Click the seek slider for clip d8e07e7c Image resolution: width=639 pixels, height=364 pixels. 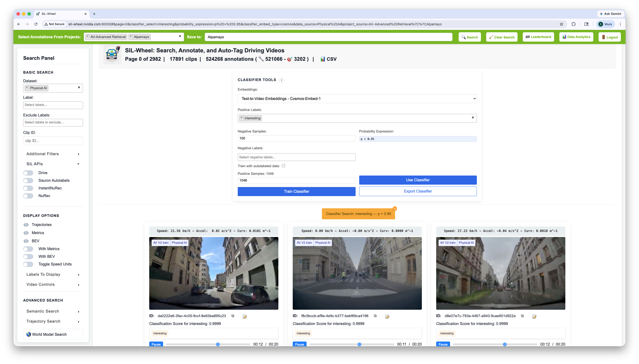pyautogui.click(x=495, y=344)
